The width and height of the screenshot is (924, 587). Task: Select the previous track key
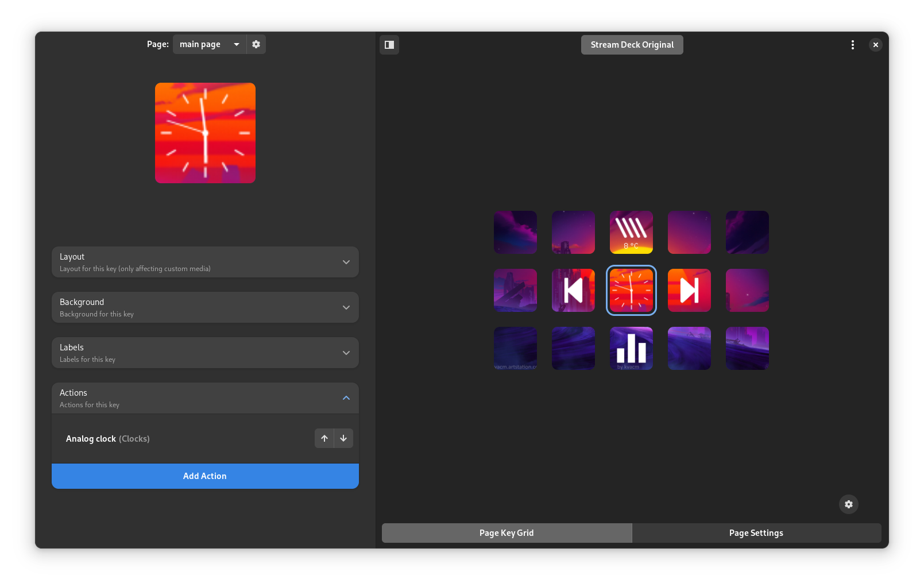(573, 291)
